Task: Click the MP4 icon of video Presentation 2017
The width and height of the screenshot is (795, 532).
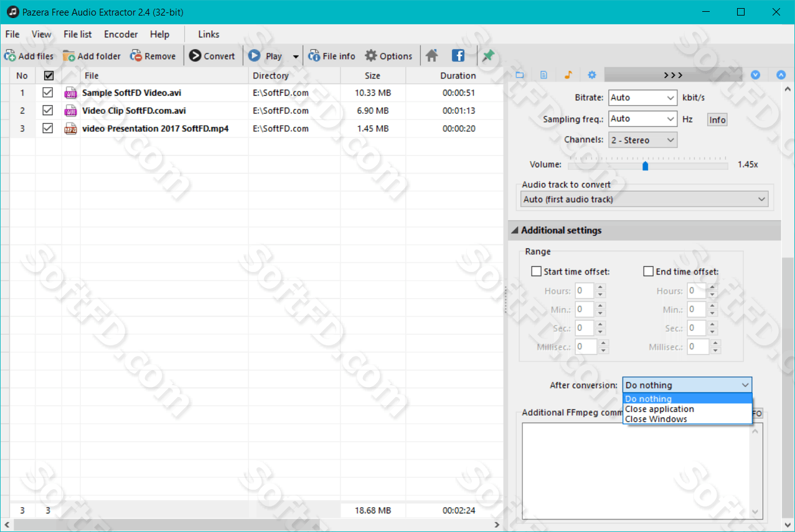Action: point(70,129)
